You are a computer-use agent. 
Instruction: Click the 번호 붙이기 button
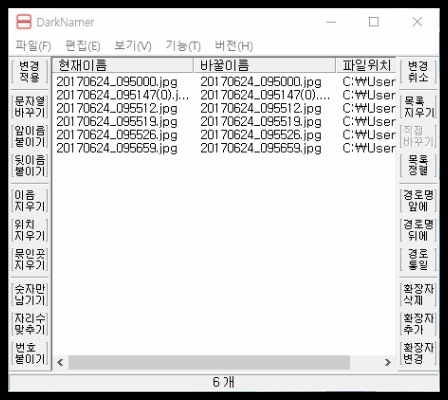[x=29, y=353]
